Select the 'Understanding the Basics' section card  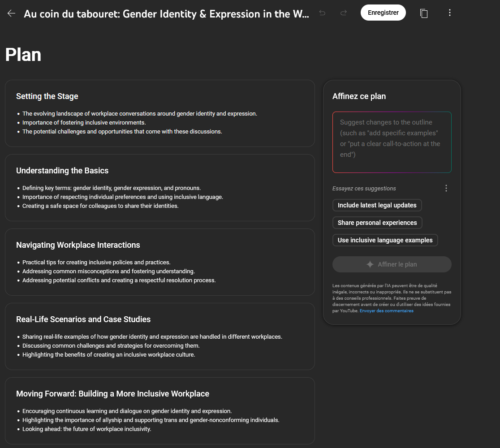click(159, 188)
